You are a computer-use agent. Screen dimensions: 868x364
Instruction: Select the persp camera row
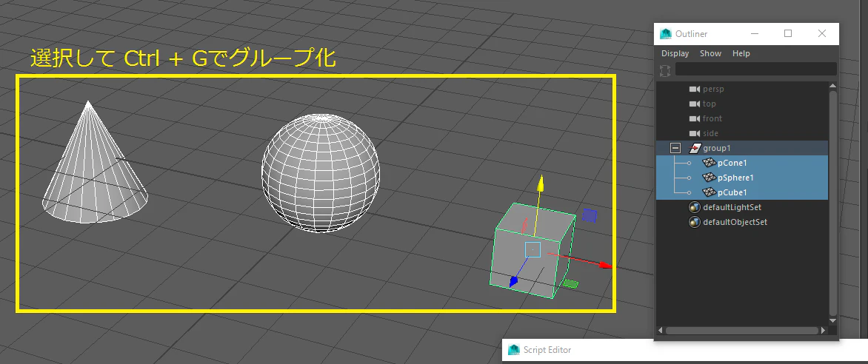click(742, 89)
